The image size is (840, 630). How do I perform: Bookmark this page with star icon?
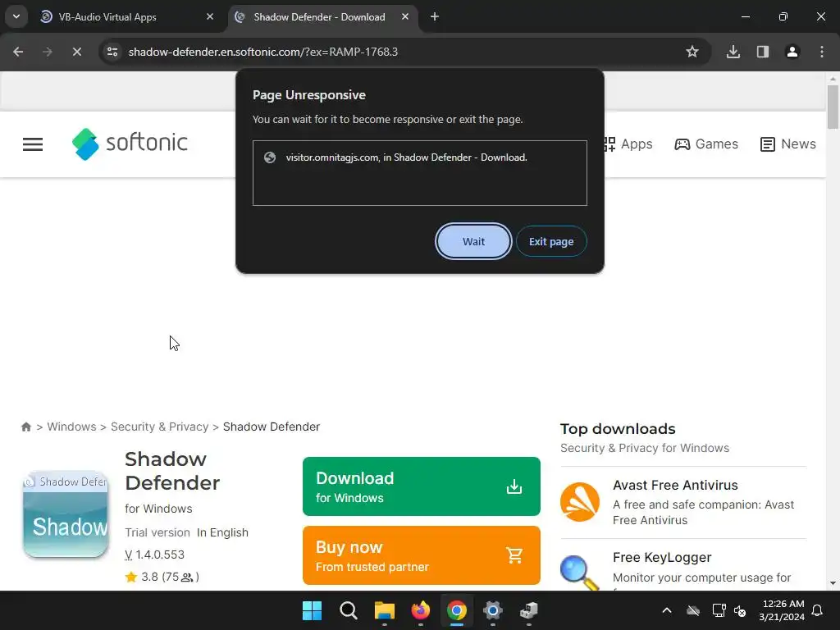click(692, 52)
